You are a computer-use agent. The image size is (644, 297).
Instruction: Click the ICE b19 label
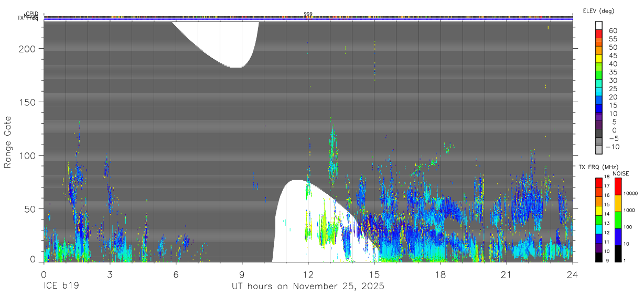[x=62, y=287]
